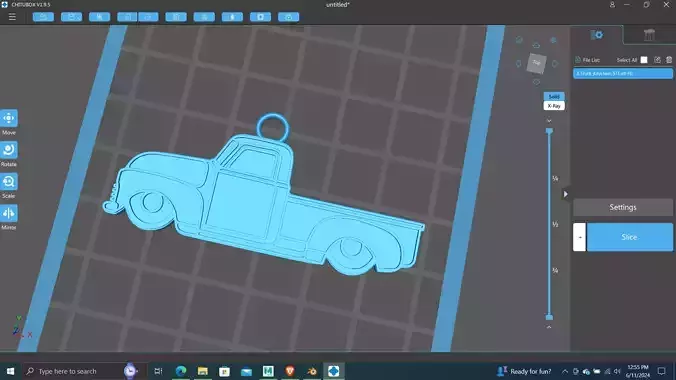The height and width of the screenshot is (380, 676).
Task: Click the bottom handle of layer slider
Action: (x=549, y=317)
